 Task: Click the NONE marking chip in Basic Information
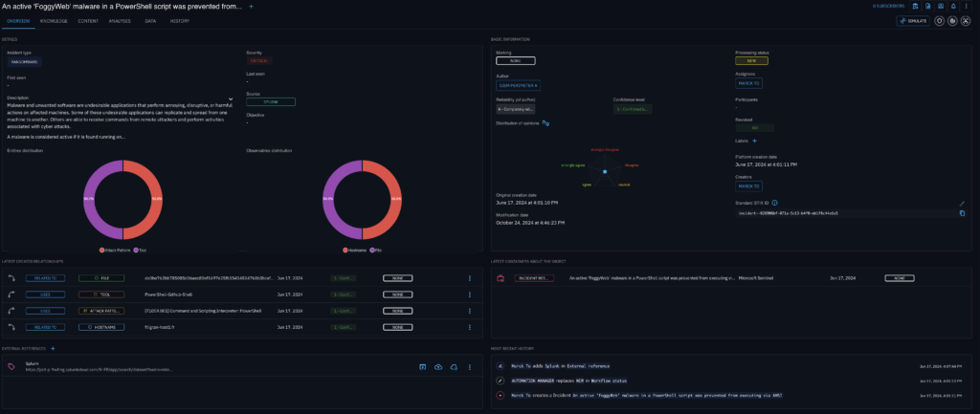pos(516,61)
